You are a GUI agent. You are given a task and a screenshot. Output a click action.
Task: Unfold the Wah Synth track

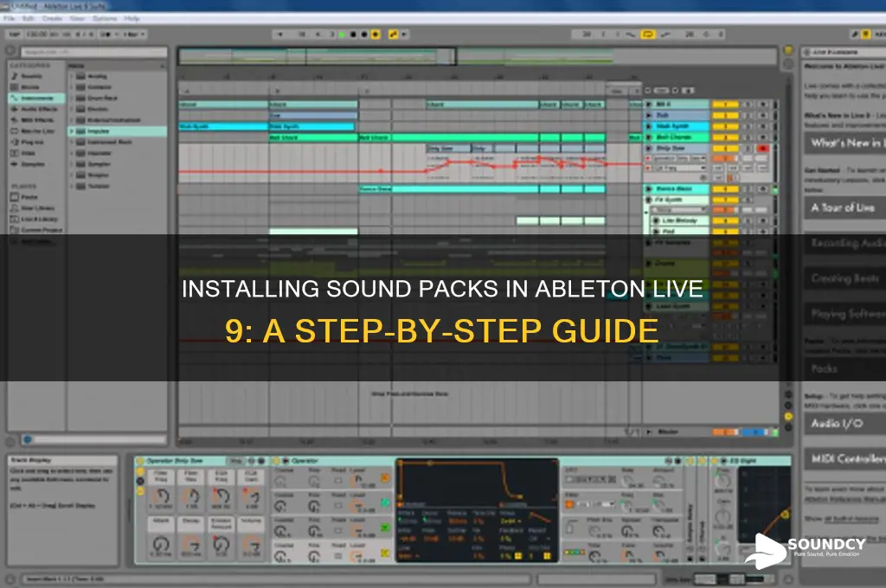pos(649,126)
